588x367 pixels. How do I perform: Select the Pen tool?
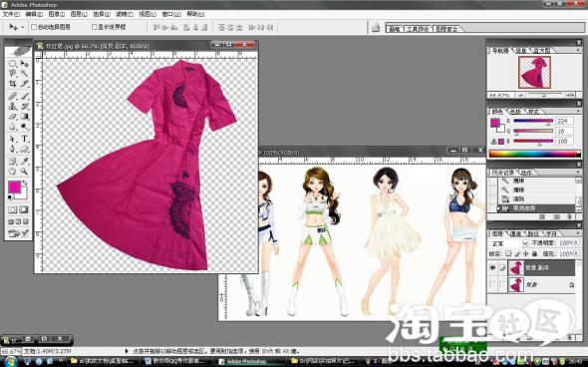pyautogui.click(x=13, y=149)
